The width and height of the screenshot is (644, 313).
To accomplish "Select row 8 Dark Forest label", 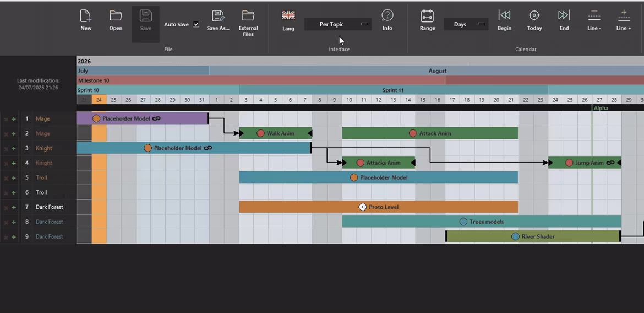I will pyautogui.click(x=50, y=222).
